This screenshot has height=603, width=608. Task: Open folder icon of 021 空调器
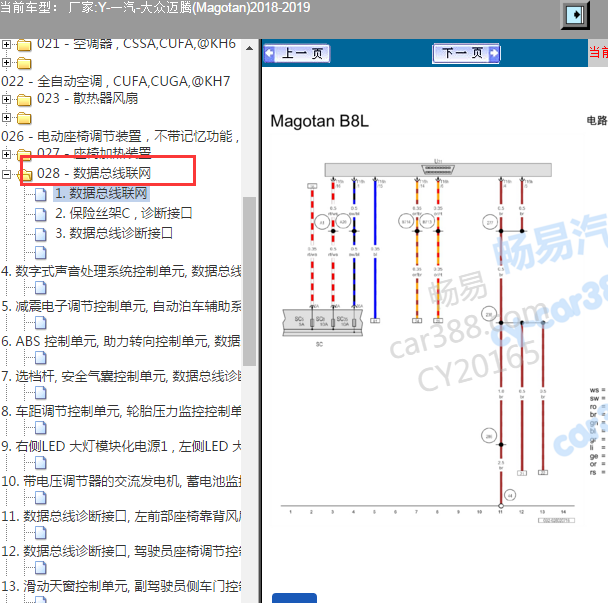click(24, 45)
